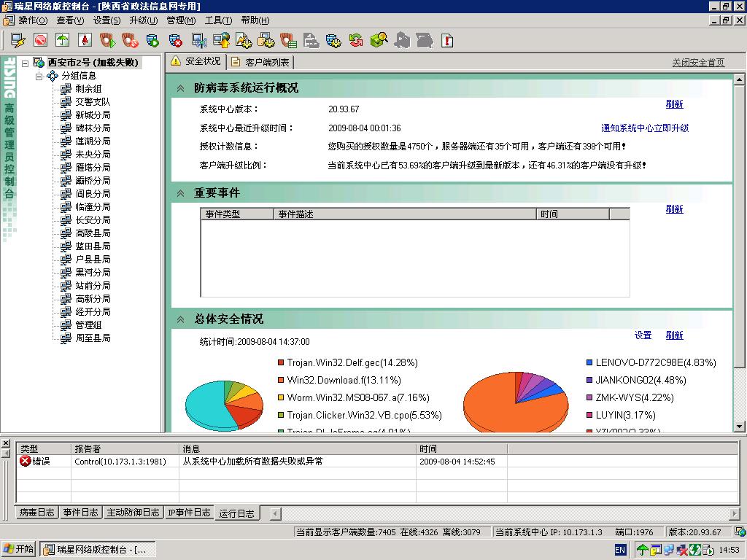
Task: Open the 查看(V) menu
Action: point(70,20)
